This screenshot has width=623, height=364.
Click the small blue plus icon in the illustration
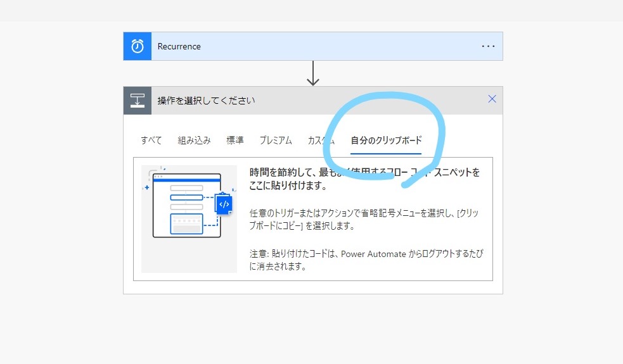click(x=147, y=187)
